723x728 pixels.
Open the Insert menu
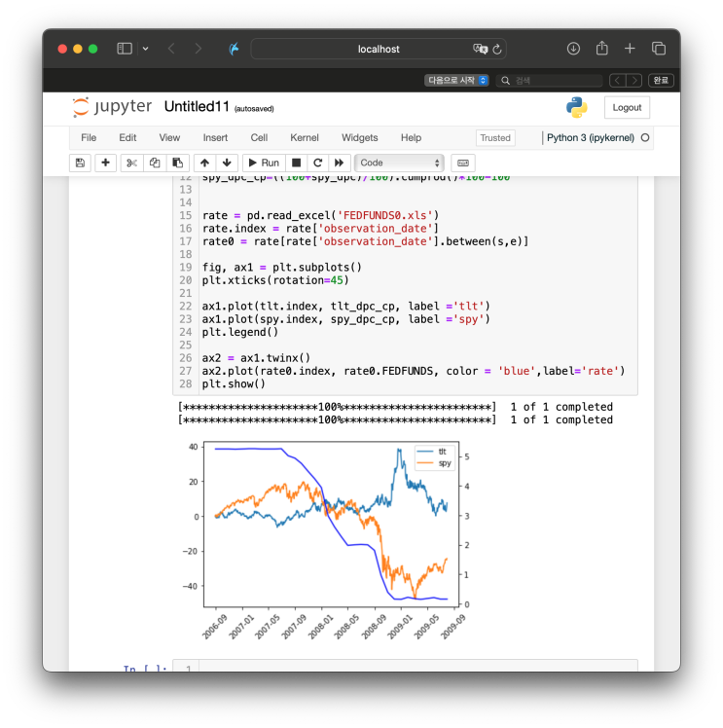click(x=215, y=138)
